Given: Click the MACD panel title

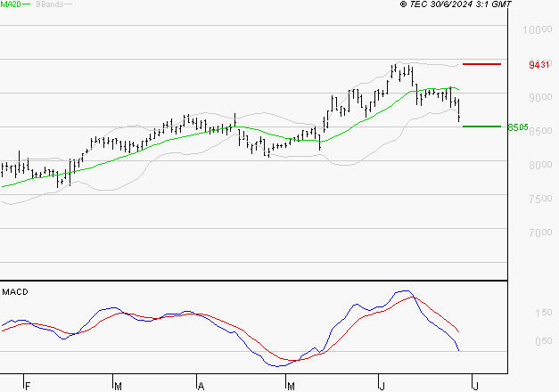Looking at the screenshot, I should point(15,292).
